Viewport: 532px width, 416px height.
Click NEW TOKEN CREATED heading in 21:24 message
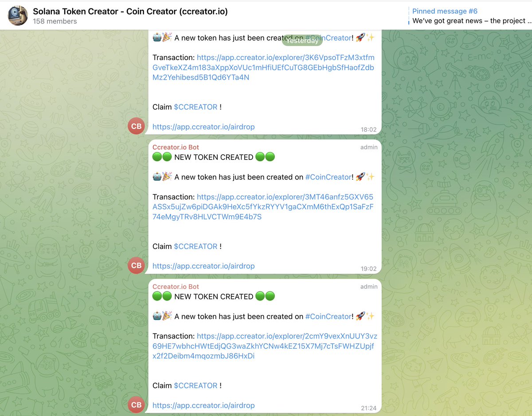click(214, 296)
